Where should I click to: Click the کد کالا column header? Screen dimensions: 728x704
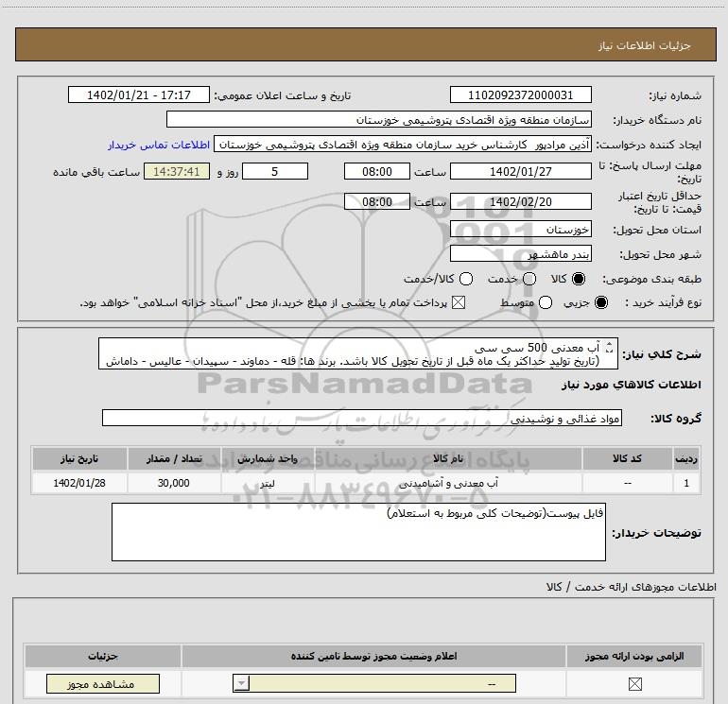coord(627,458)
